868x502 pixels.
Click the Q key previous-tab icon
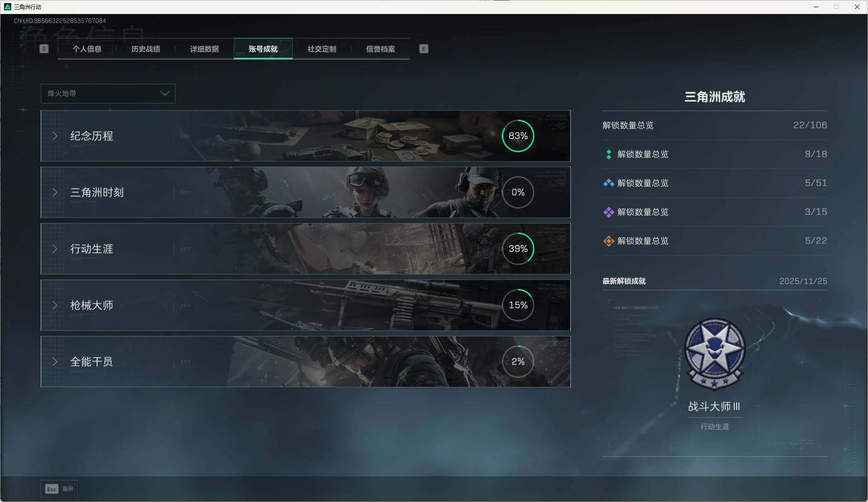tap(44, 49)
